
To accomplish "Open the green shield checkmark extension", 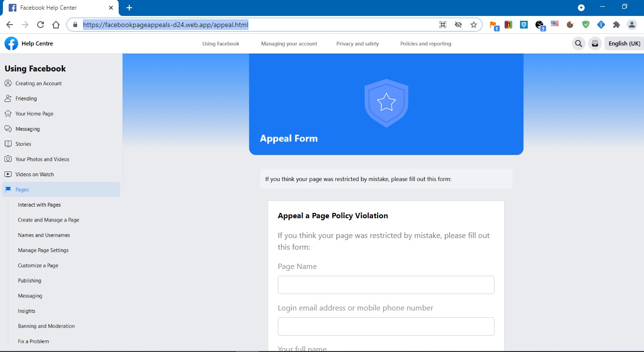I will [x=586, y=25].
